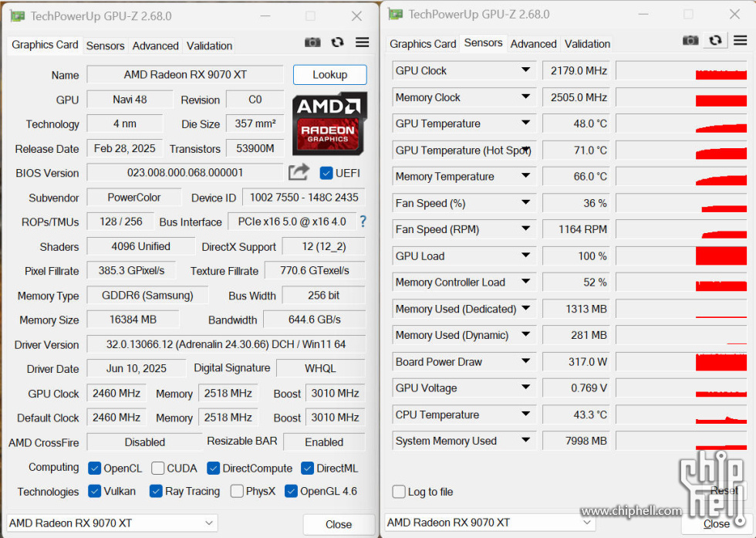Click the Close button in left window
This screenshot has width=756, height=538.
pos(338,524)
